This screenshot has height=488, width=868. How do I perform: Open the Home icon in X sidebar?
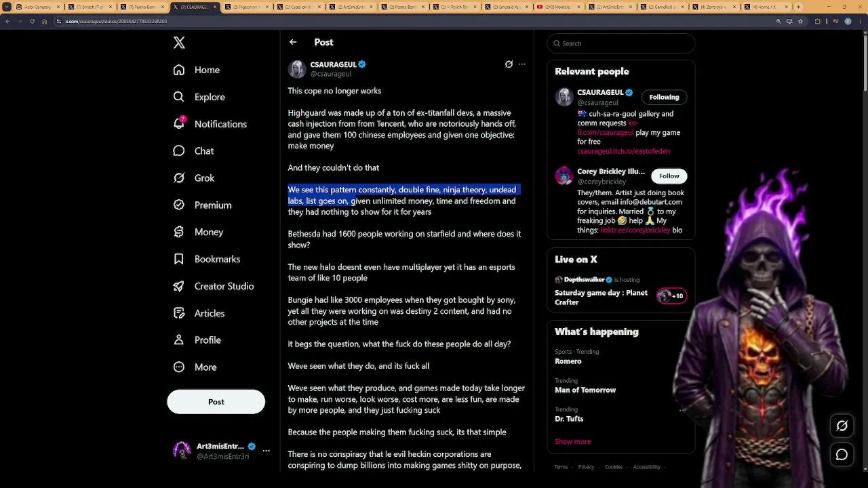click(179, 70)
